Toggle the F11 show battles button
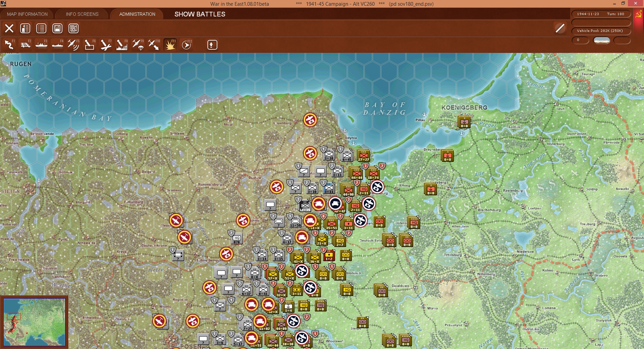 [x=170, y=45]
